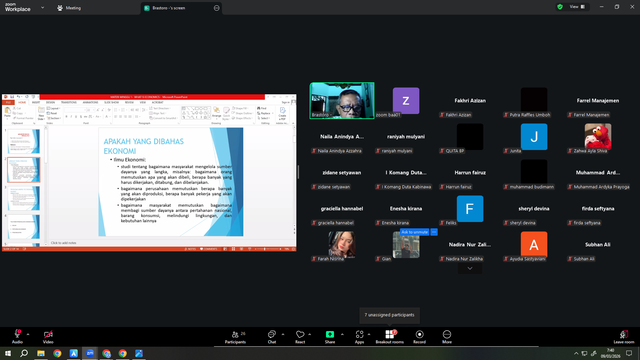Expand share options arrow beside Share
Viewport: 640px width, 360px height.
342,334
